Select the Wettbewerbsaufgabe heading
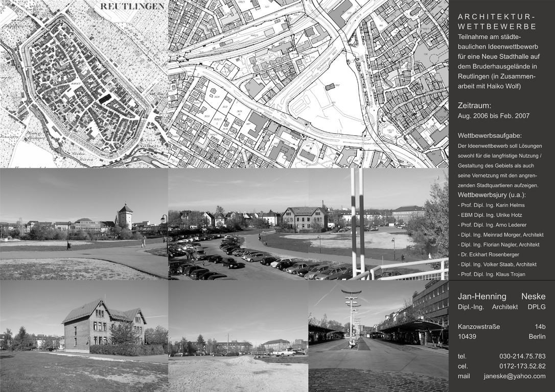Viewport: 555px width, 392px height. [490, 136]
